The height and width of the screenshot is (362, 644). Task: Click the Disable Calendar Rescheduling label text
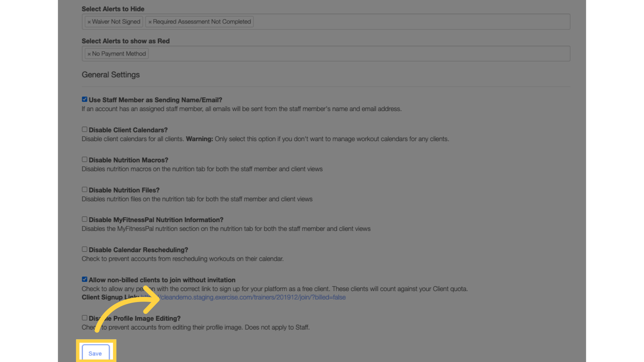(138, 250)
